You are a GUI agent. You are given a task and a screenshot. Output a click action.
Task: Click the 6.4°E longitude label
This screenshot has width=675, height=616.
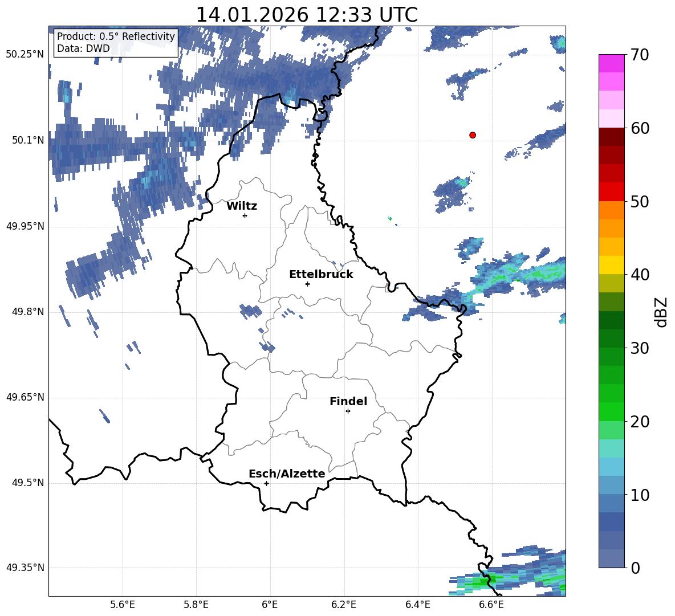pos(417,605)
